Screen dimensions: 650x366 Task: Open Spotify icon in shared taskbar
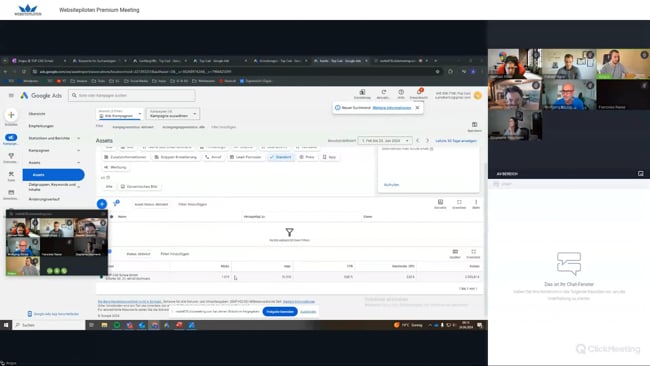116,325
